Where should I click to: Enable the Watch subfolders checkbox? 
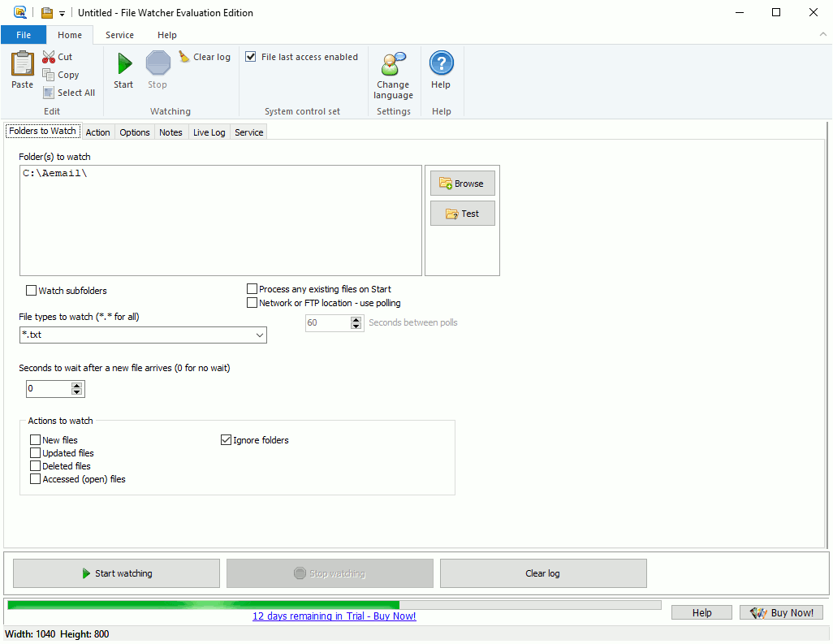pyautogui.click(x=32, y=291)
